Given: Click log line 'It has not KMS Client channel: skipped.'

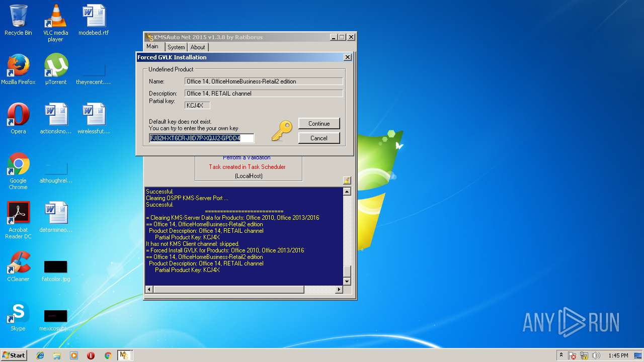Looking at the screenshot, I should tap(193, 244).
